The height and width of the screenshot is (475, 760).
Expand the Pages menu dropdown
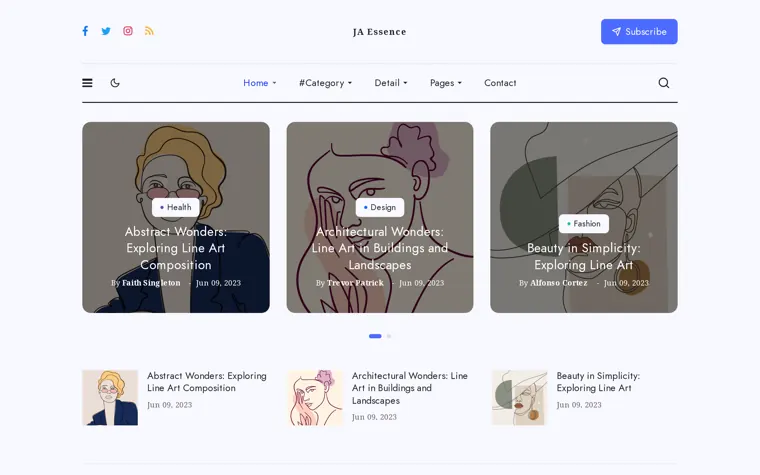(446, 83)
